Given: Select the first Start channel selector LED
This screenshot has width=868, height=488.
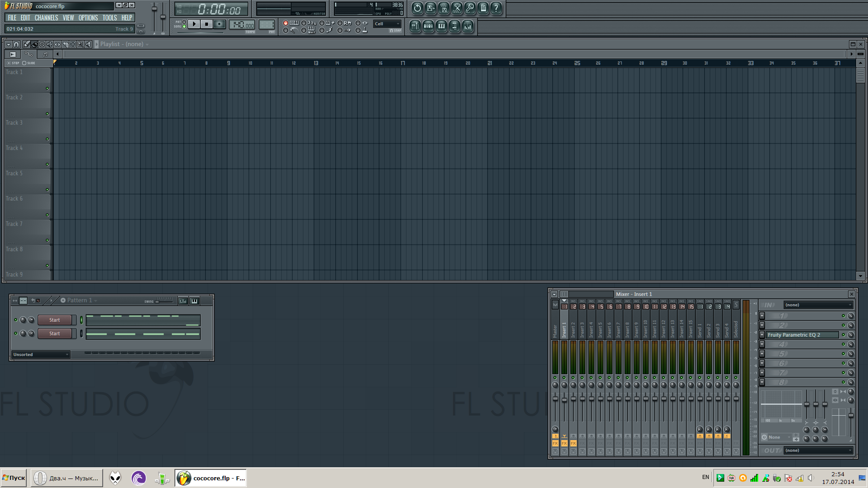Looking at the screenshot, I should tap(81, 320).
